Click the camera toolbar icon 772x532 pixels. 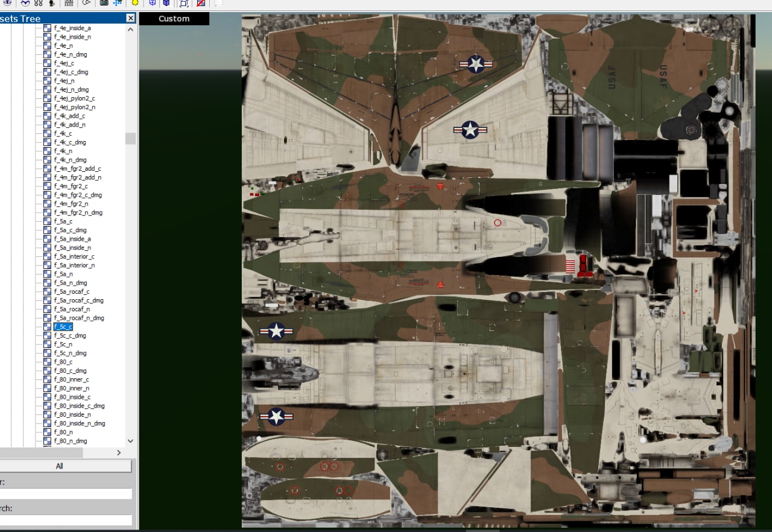point(104,3)
